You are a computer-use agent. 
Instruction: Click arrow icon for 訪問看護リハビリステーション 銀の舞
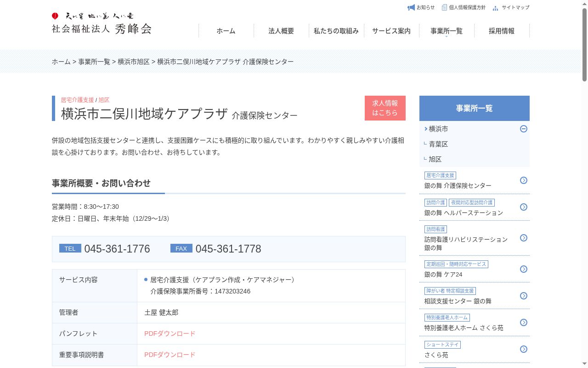click(x=524, y=238)
